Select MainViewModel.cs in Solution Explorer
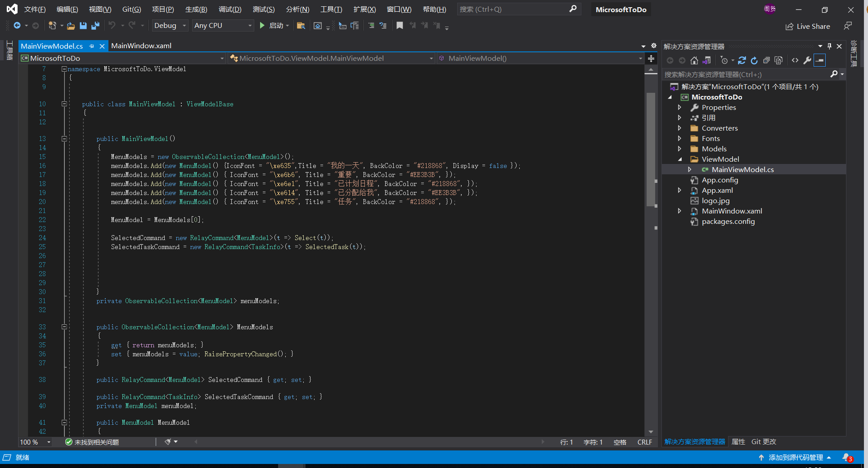This screenshot has height=468, width=868. (742, 169)
